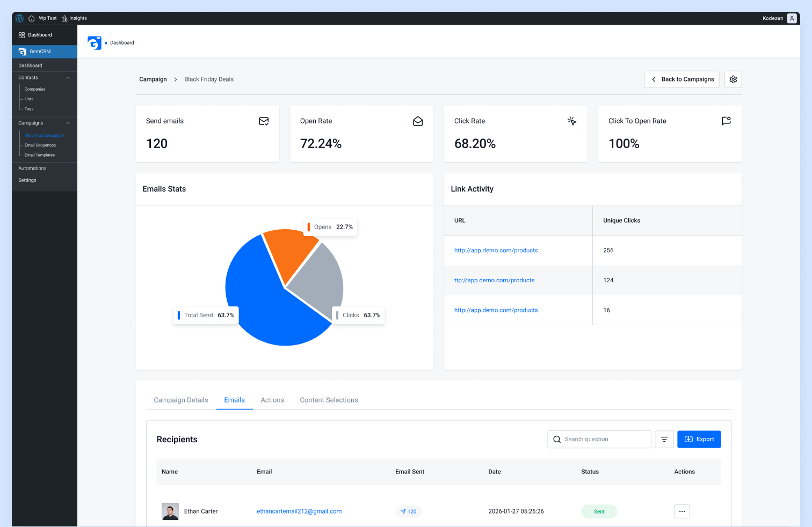
Task: Collapse the Campaigns section in the sidebar
Action: click(x=68, y=123)
